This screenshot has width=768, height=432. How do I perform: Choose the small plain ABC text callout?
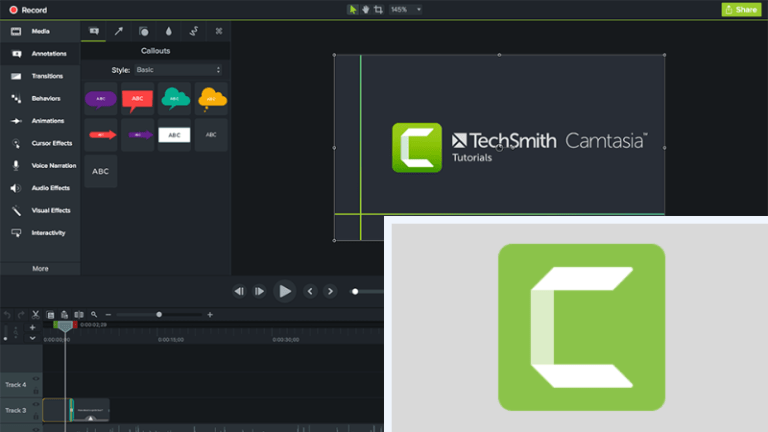(x=211, y=135)
